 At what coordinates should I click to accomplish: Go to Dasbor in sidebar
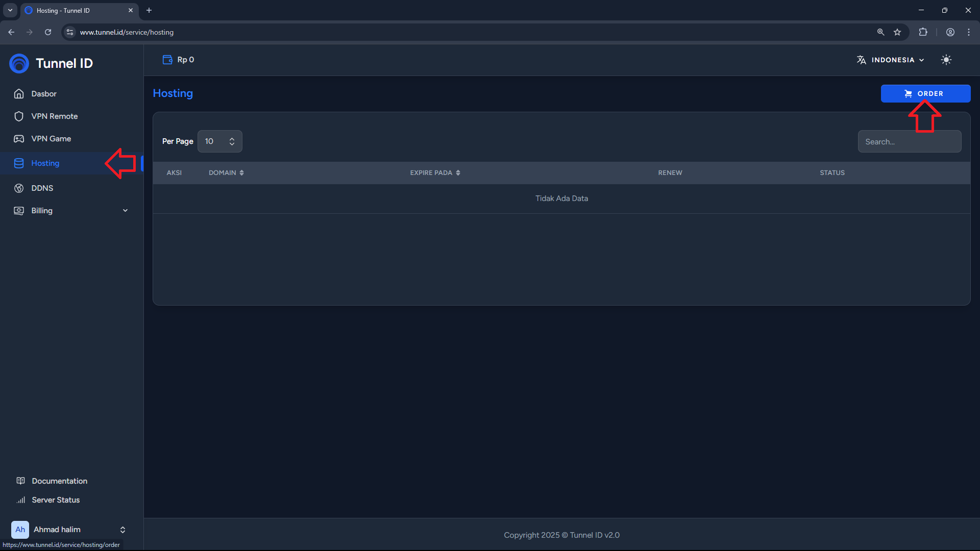point(44,94)
